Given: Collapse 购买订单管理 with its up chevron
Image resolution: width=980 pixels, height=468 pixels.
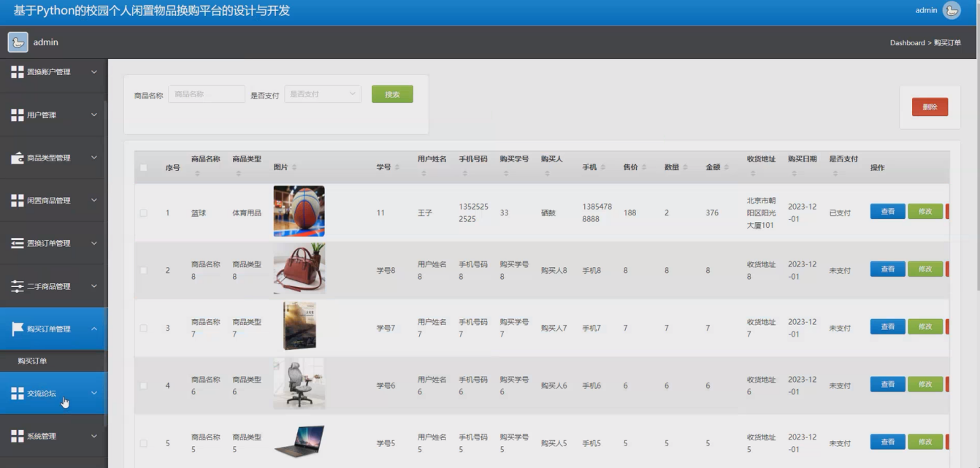Looking at the screenshot, I should click(94, 329).
